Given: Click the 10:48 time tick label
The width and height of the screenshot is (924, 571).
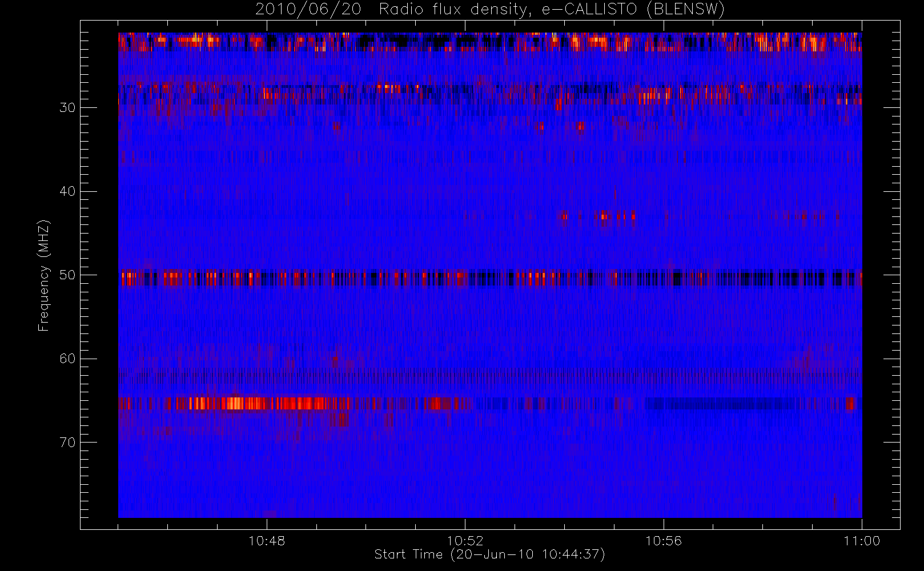Looking at the screenshot, I should (267, 541).
